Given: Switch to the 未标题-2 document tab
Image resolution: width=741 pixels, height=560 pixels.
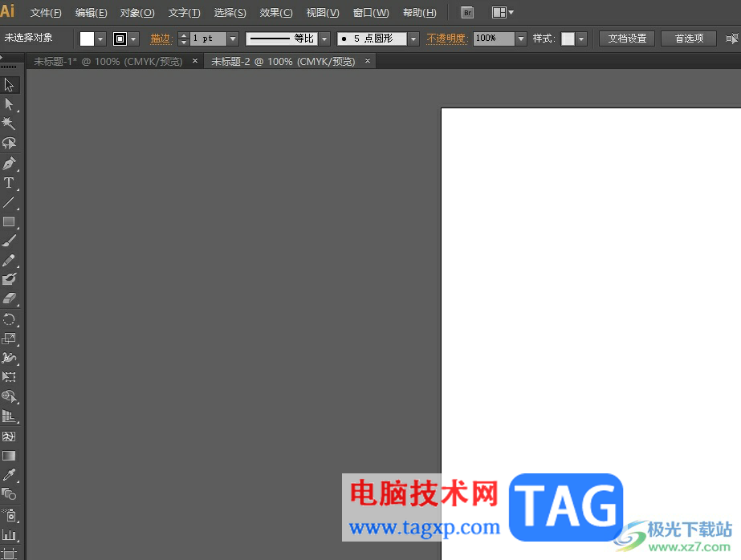Looking at the screenshot, I should pyautogui.click(x=283, y=62).
